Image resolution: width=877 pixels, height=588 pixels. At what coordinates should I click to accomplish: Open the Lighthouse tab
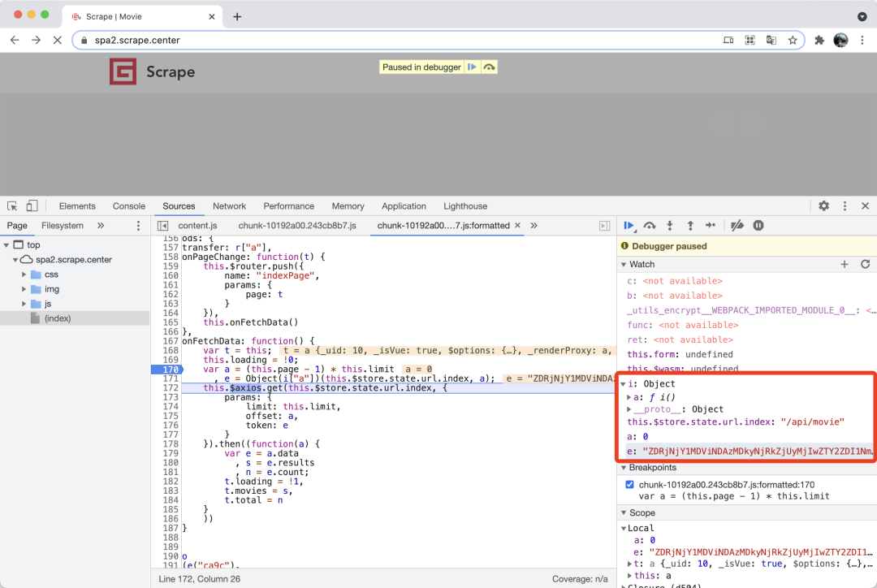tap(465, 206)
